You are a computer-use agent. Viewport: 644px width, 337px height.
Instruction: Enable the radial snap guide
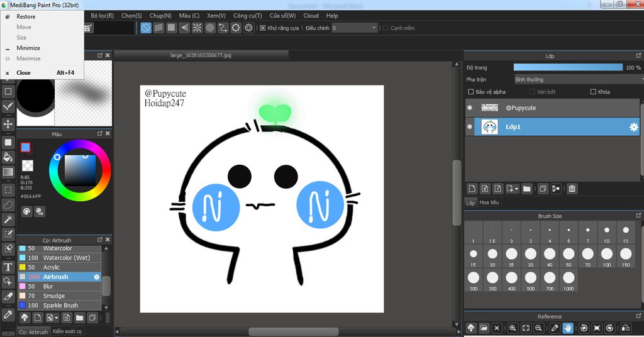pyautogui.click(x=197, y=28)
